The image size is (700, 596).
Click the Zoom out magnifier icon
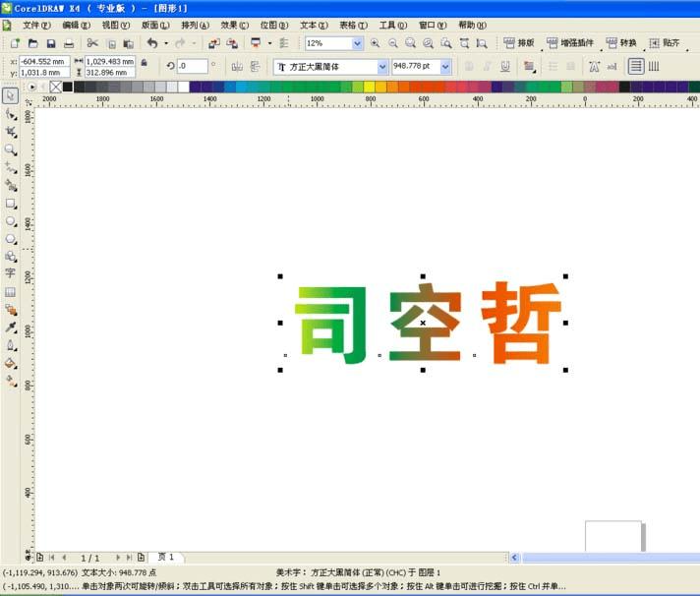pos(393,43)
